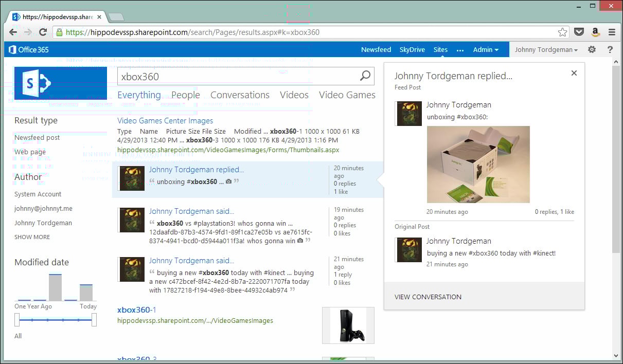Screen dimensions: 623x364
Task: Click the right handle of the date slider
Action: pyautogui.click(x=94, y=320)
